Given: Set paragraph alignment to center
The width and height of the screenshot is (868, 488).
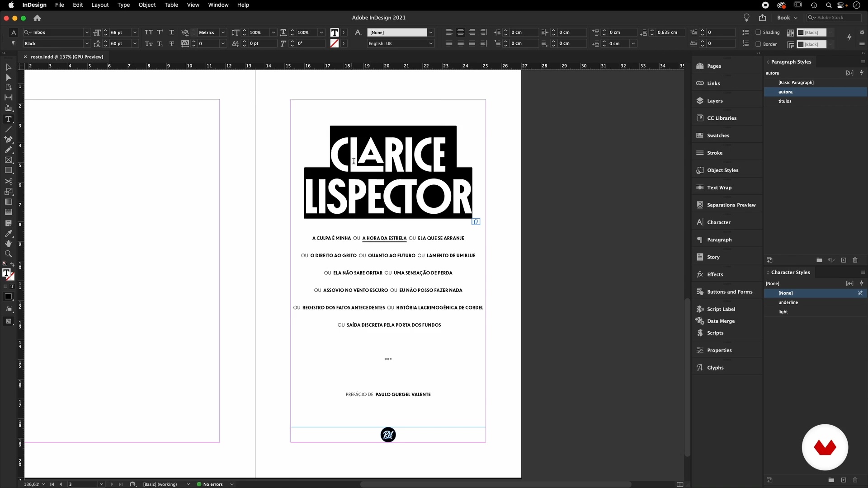Looking at the screenshot, I should tap(460, 33).
